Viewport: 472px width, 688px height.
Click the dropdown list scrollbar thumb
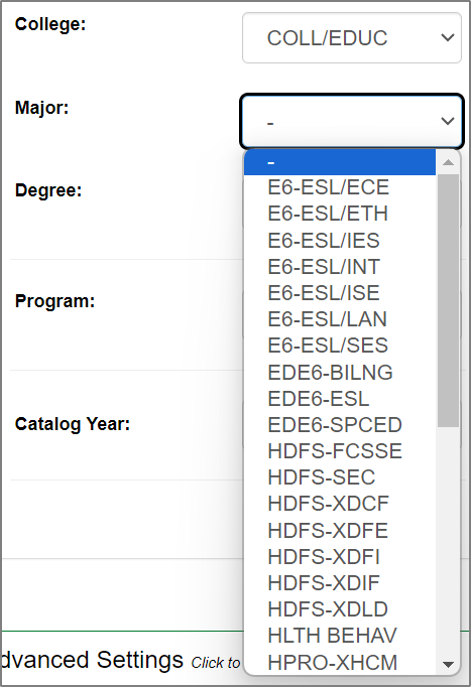448,301
